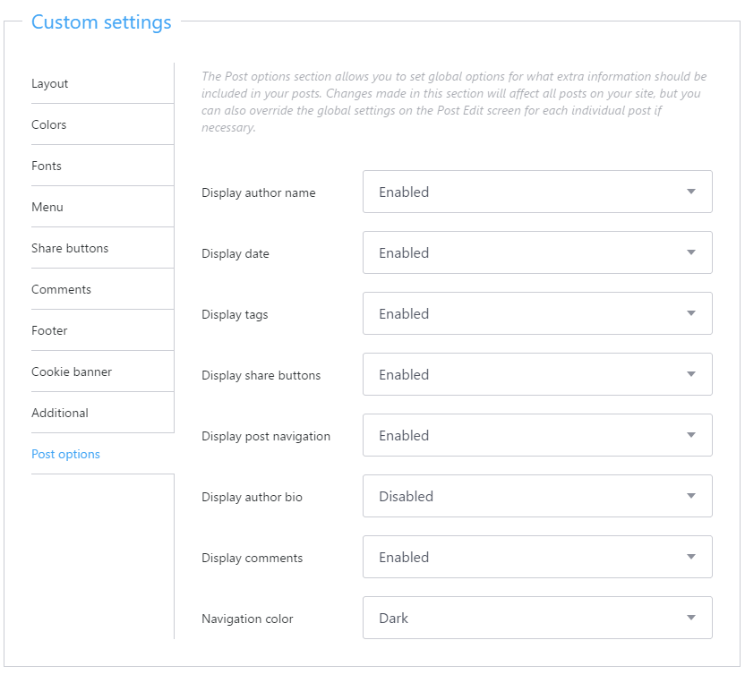This screenshot has height=700, width=745.
Task: Select the Footer settings section
Action: [49, 330]
